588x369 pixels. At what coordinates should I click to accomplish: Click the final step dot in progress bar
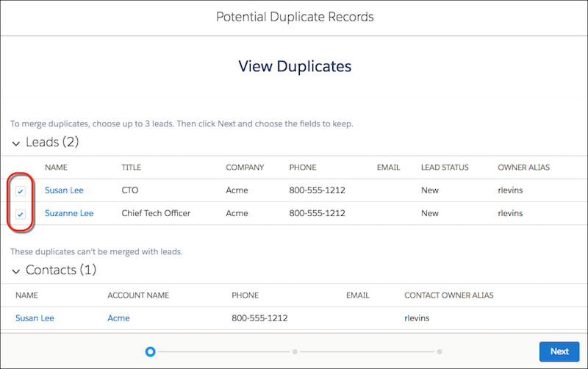point(440,352)
